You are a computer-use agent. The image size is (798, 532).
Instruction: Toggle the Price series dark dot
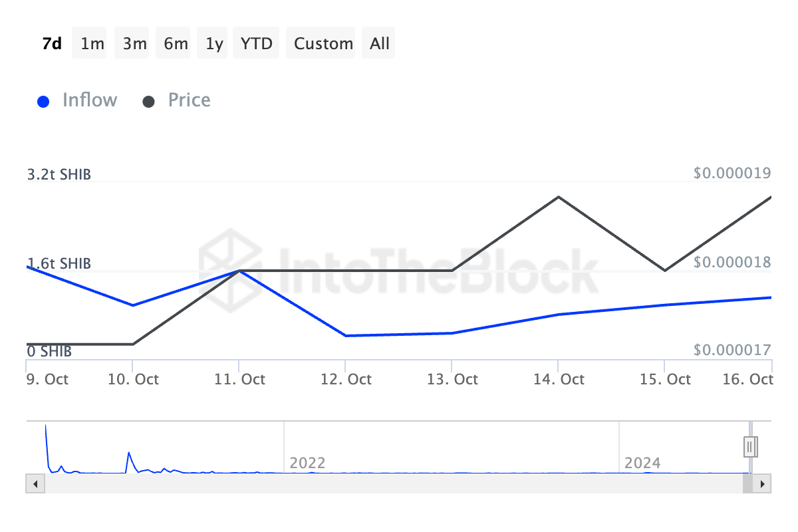point(149,102)
